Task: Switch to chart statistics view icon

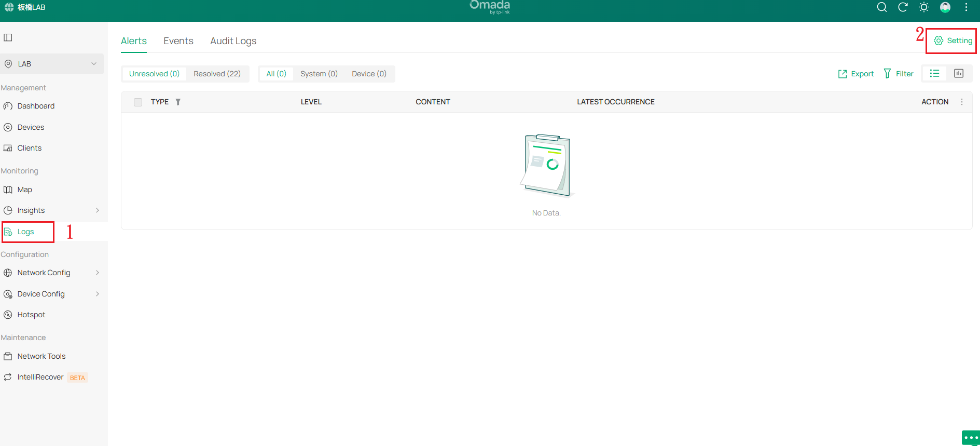Action: coord(959,74)
